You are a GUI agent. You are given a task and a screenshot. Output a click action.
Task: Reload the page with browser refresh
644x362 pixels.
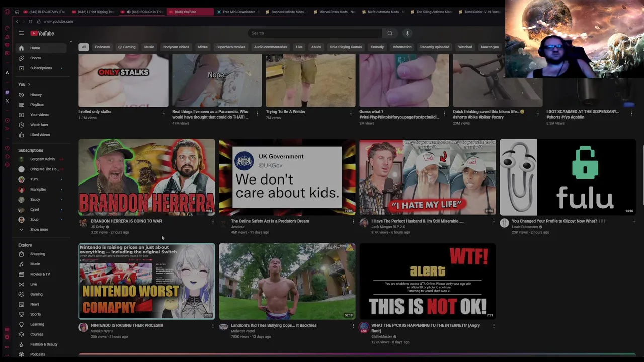(31, 22)
